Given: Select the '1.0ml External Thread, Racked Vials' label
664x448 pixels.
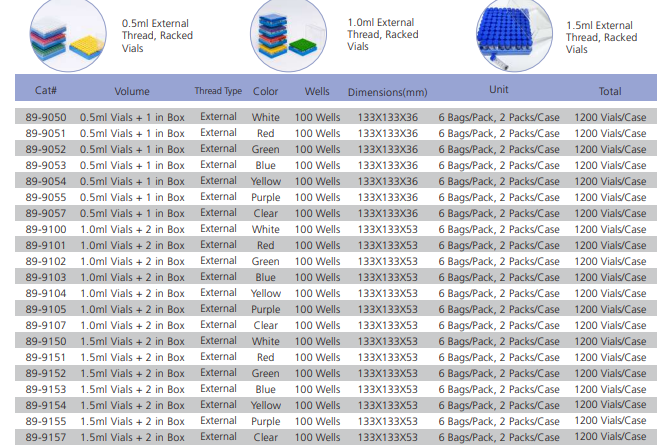Looking at the screenshot, I should pos(381,34).
